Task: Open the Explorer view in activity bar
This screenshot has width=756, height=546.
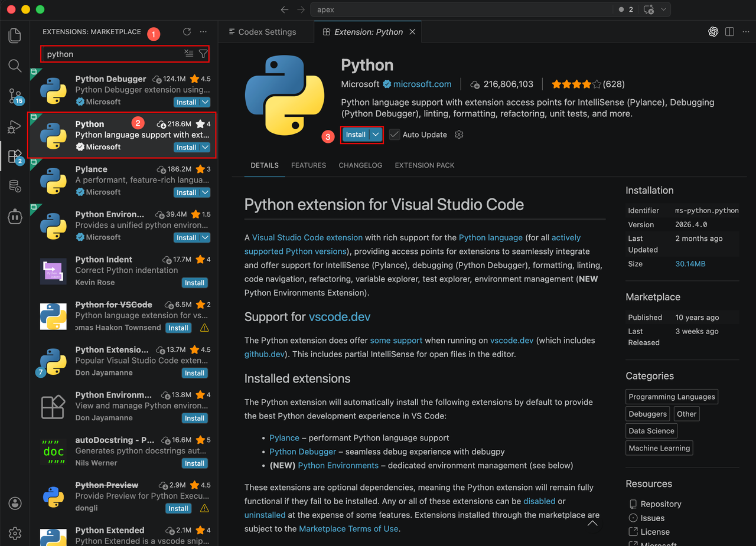Action: (x=15, y=35)
